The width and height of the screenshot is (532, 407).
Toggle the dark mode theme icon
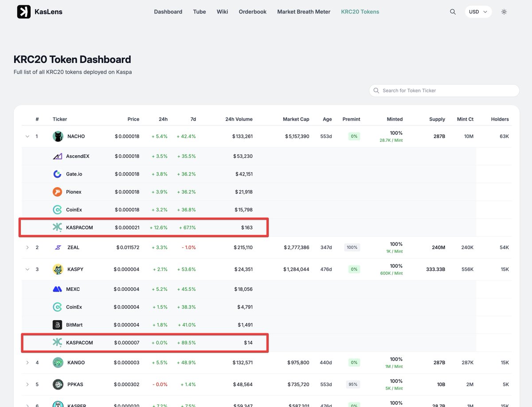click(x=504, y=12)
